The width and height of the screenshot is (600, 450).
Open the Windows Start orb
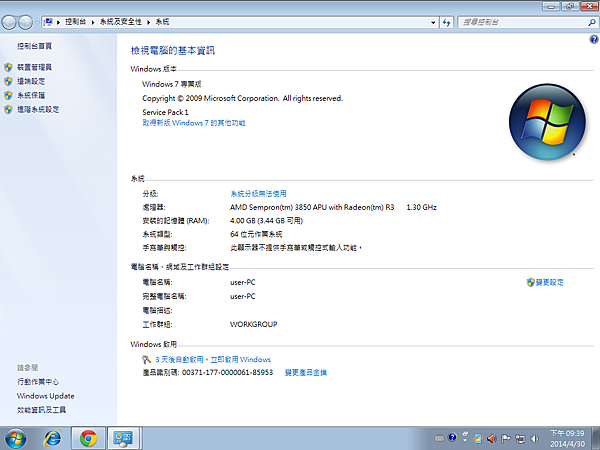[x=16, y=439]
